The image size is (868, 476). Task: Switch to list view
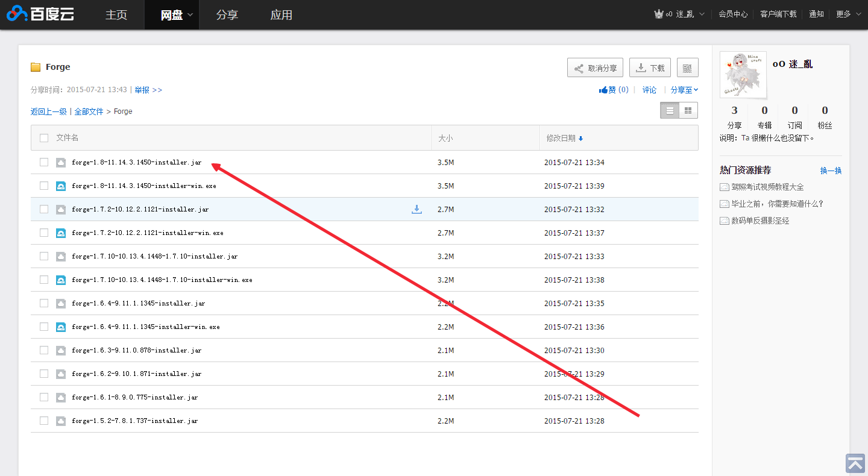coord(670,111)
